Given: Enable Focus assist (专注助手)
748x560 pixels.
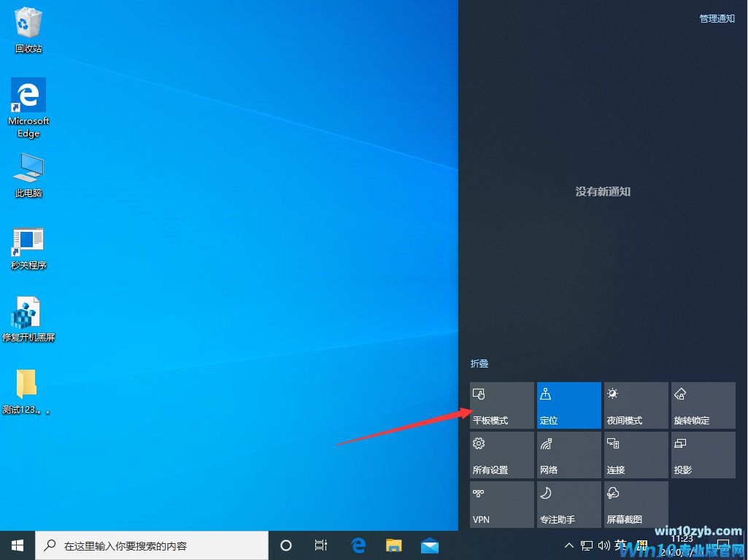Looking at the screenshot, I should tap(568, 504).
